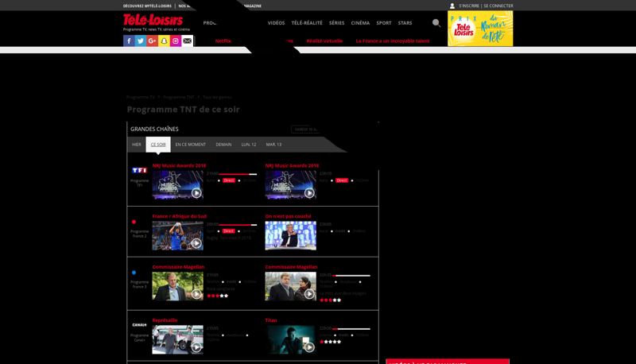Open the Séries menu
Image resolution: width=636 pixels, height=364 pixels.
tap(336, 23)
